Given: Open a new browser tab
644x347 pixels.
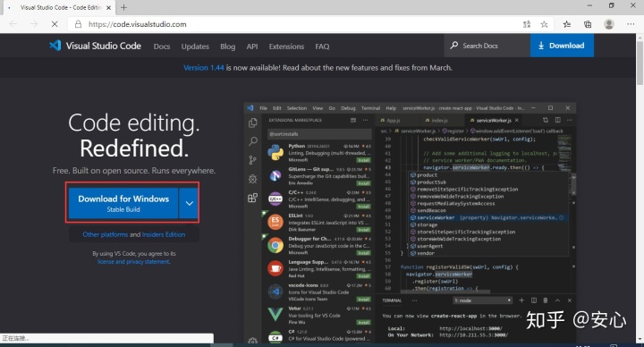Looking at the screenshot, I should tap(123, 7).
